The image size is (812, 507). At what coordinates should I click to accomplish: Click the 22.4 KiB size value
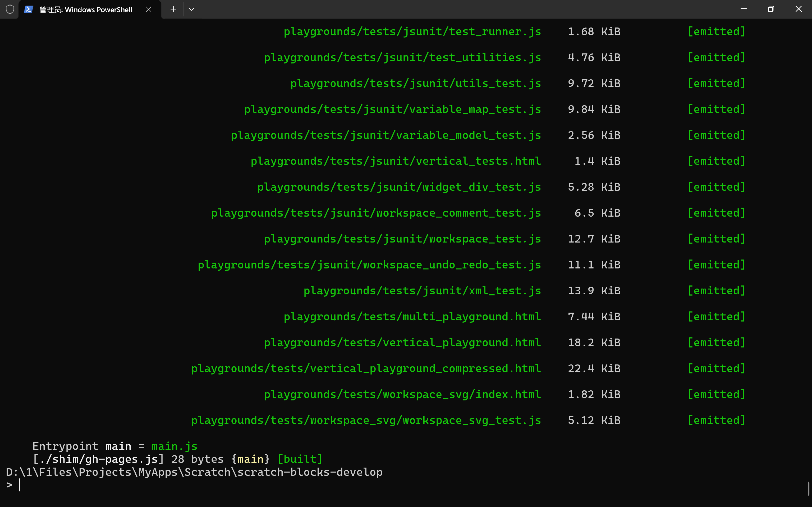click(x=594, y=368)
